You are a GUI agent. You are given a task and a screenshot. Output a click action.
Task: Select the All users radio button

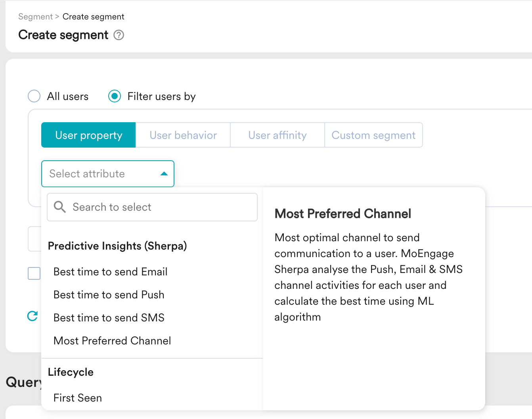[x=34, y=96]
